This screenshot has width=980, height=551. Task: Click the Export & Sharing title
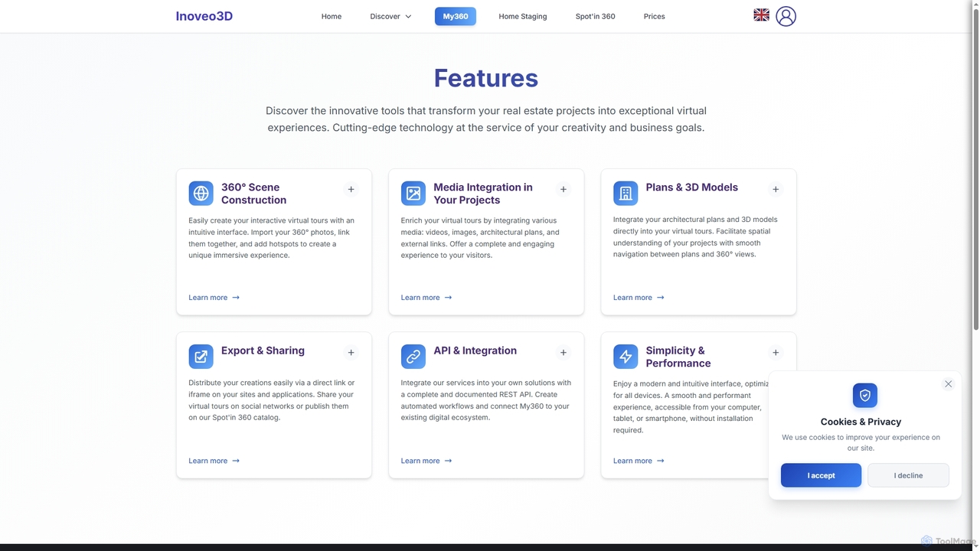point(263,350)
